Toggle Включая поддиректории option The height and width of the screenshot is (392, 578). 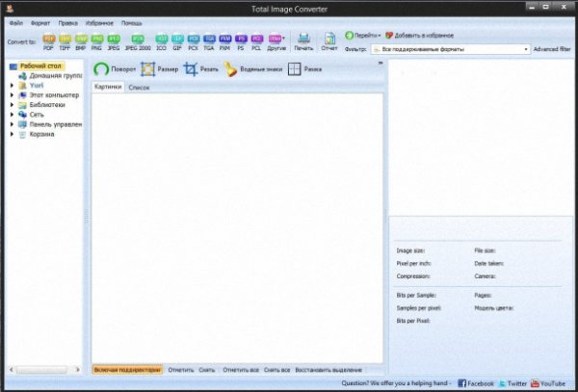[127, 370]
